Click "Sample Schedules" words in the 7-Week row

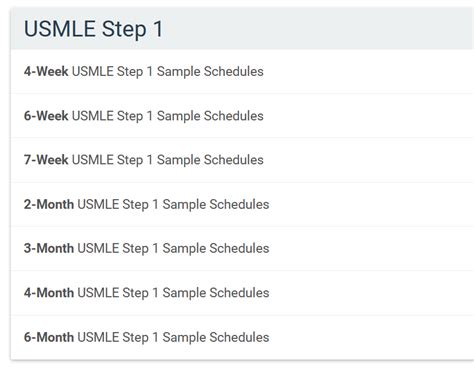210,160
